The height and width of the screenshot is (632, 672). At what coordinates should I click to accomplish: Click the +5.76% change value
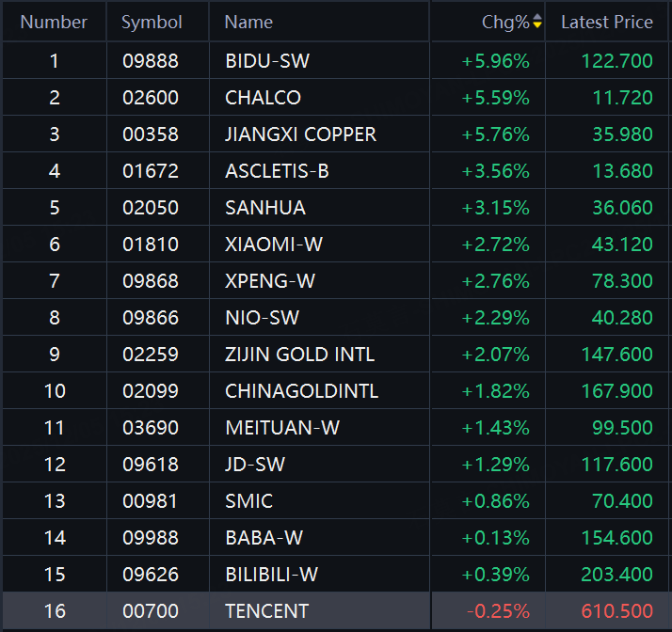point(495,134)
